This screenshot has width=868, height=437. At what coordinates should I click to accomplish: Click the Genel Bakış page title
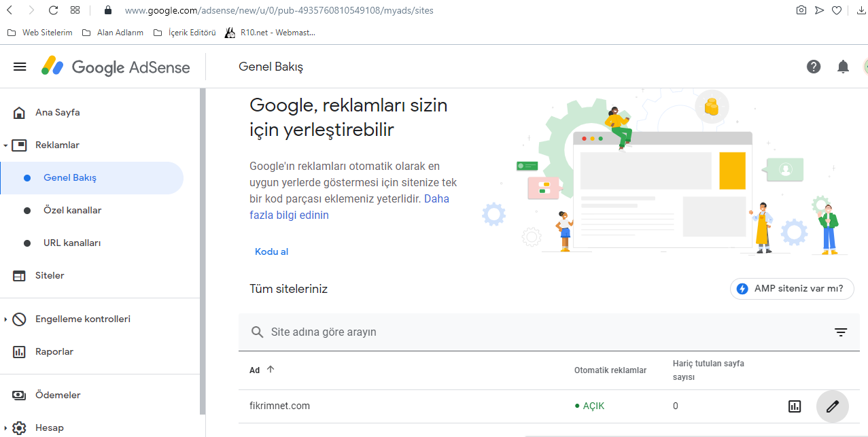(x=271, y=67)
